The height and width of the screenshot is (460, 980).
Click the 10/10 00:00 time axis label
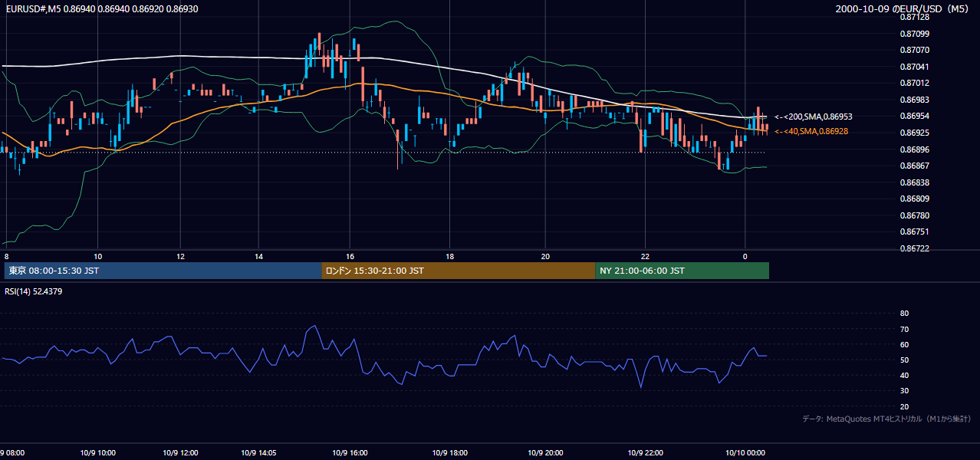point(745,453)
